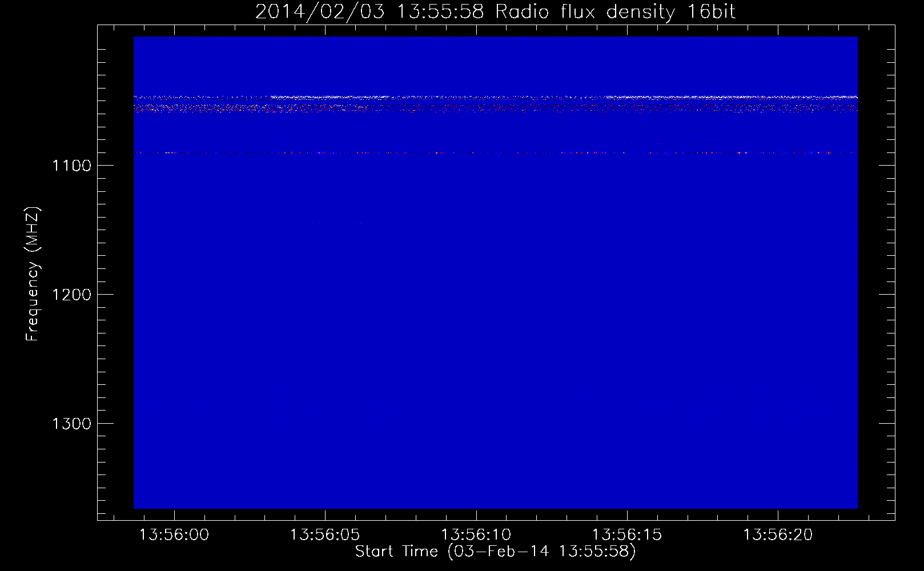Click the '1100' frequency tick label
The height and width of the screenshot is (571, 924).
point(72,166)
